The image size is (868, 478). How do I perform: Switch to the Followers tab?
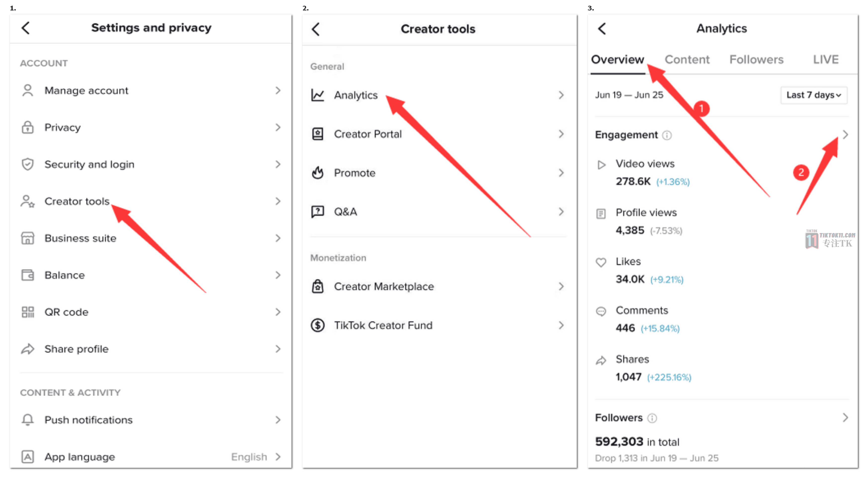(x=757, y=60)
